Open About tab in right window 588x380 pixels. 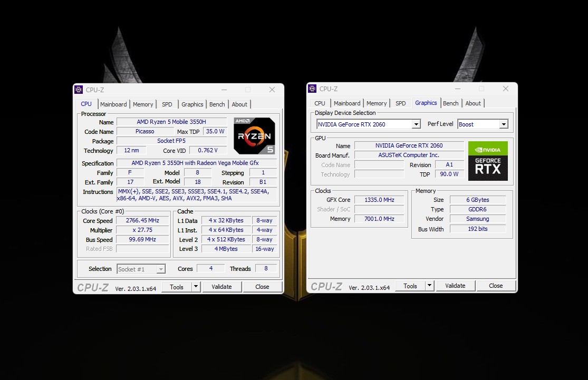tap(473, 103)
